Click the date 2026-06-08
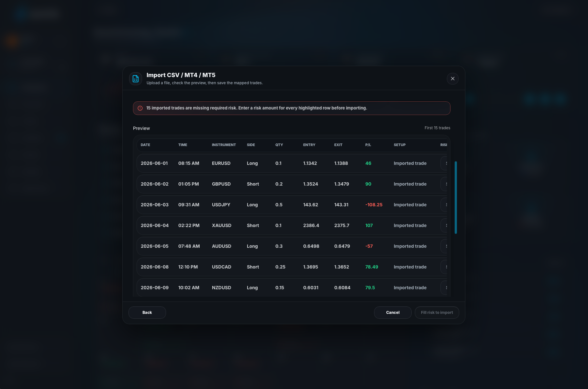Image resolution: width=588 pixels, height=389 pixels. pos(155,267)
